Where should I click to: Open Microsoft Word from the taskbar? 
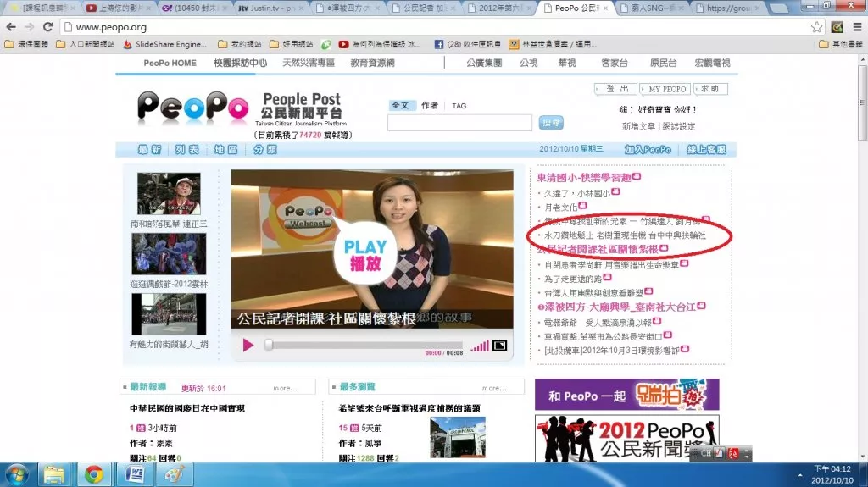(x=135, y=475)
